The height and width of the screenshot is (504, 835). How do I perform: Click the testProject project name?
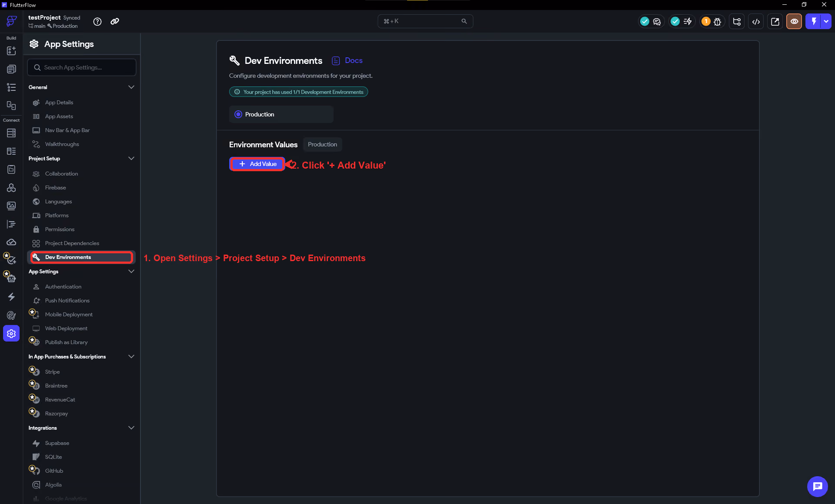point(44,18)
